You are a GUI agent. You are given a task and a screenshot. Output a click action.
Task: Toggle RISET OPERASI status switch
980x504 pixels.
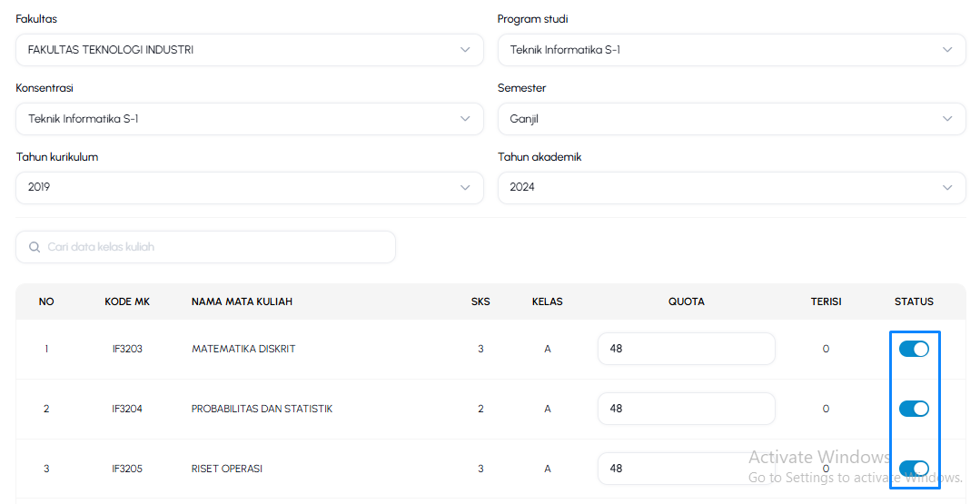[x=914, y=469]
